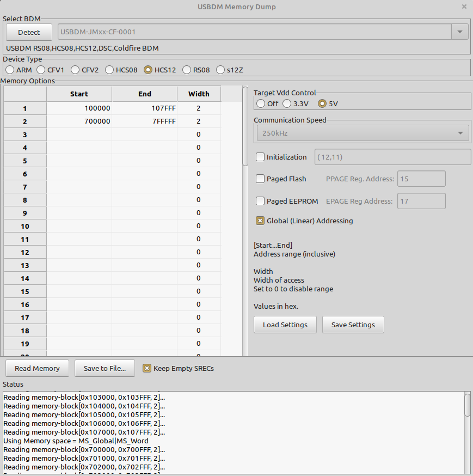Disable Global (Linear) Addressing
Image resolution: width=473 pixels, height=476 pixels.
point(260,221)
